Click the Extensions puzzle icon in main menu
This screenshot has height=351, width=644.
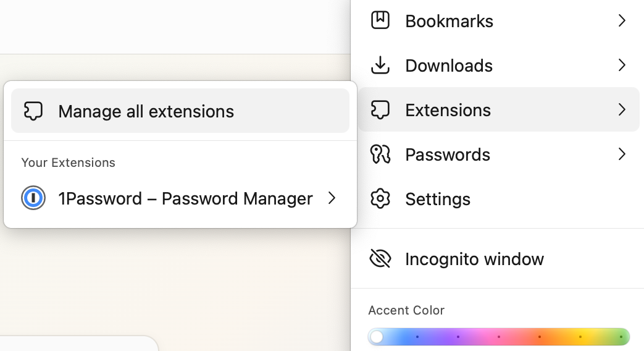coord(380,110)
